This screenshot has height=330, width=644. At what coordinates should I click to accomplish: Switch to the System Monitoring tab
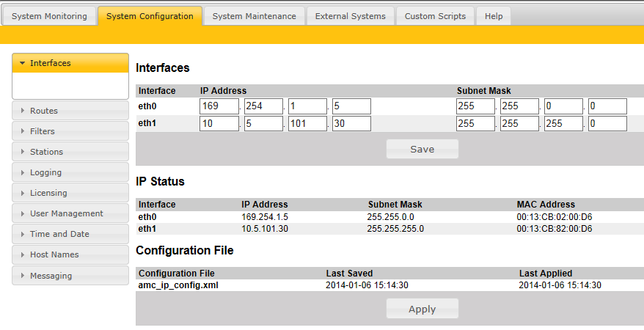pos(49,16)
